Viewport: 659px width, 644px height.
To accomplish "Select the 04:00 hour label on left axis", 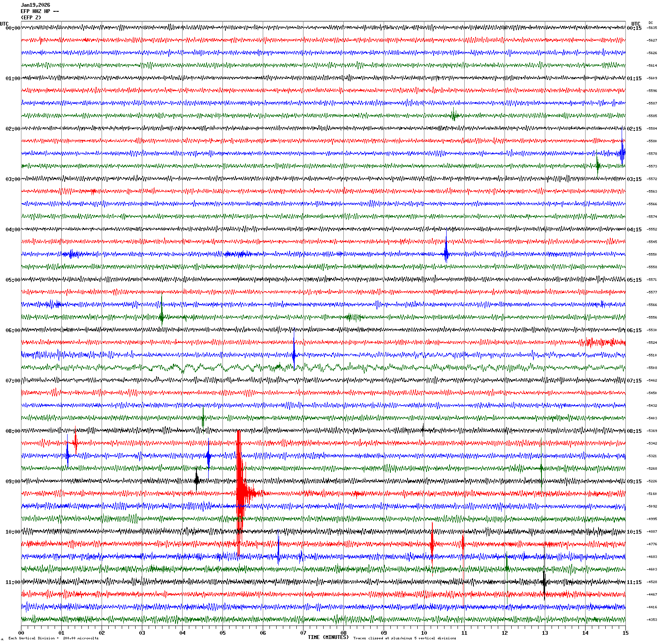I will click(x=13, y=230).
